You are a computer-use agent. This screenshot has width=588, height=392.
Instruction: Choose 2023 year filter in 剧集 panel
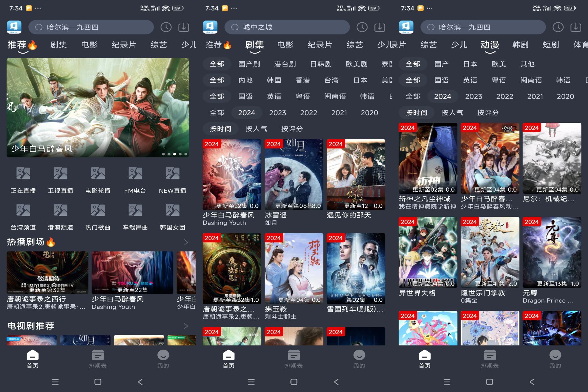point(277,113)
